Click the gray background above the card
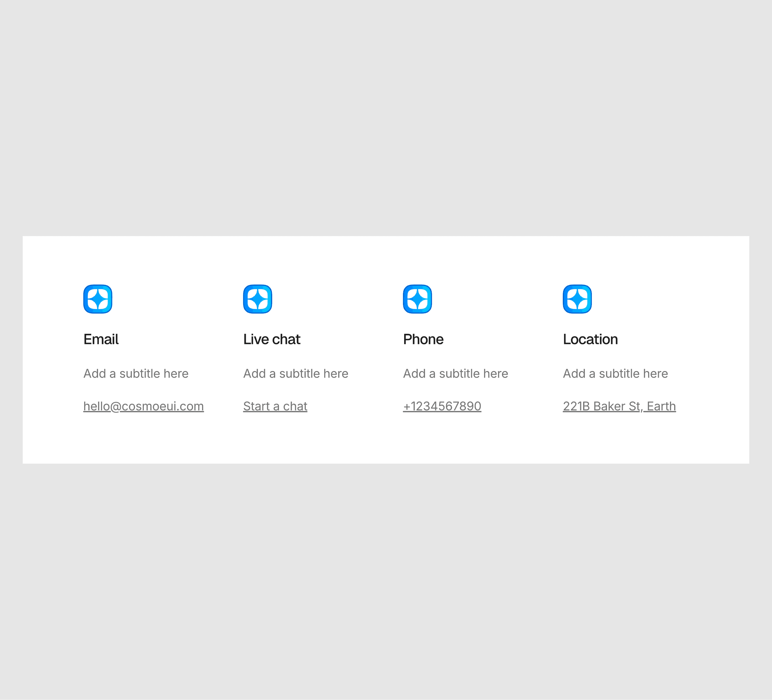The height and width of the screenshot is (700, 772). coord(386,115)
